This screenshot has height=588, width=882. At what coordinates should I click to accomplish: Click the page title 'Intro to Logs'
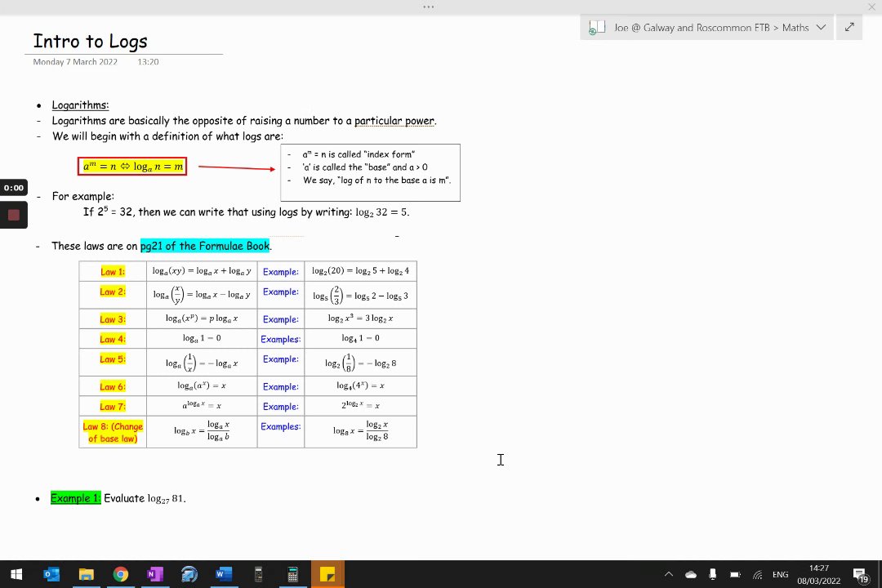(x=90, y=41)
